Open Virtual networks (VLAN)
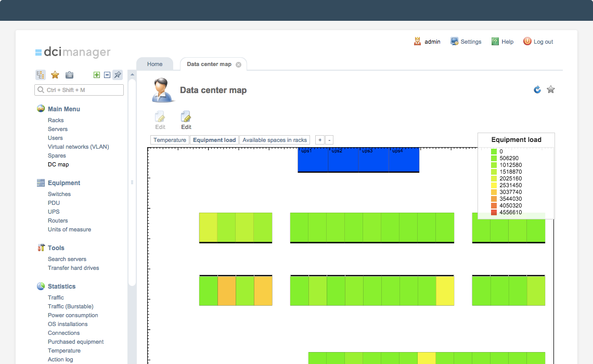Screen dimensions: 593x364 point(78,147)
